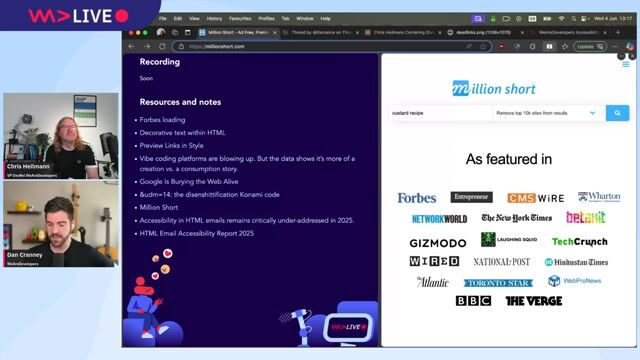Click the WIRED featured logo
The image size is (640, 360).
click(434, 261)
